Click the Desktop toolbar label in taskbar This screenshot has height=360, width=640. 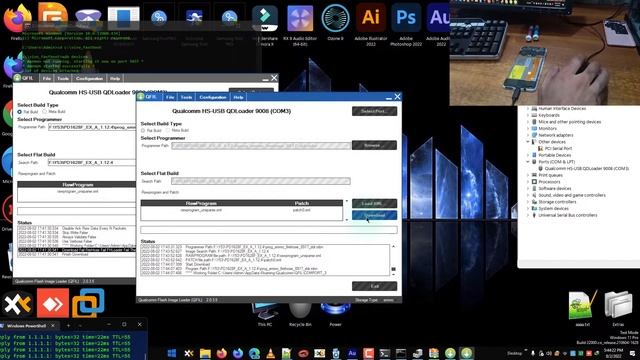point(514,353)
